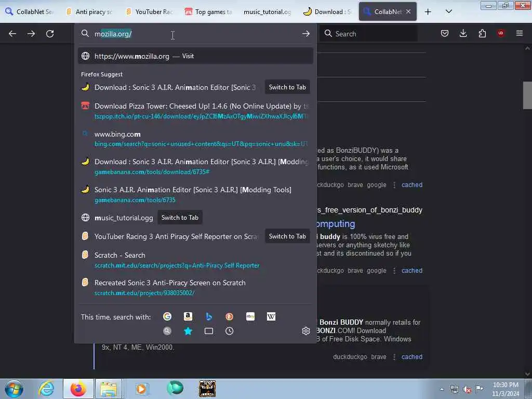Open the clock showing 10:30 PM
Screen dimensions: 532x399
[x=506, y=389]
